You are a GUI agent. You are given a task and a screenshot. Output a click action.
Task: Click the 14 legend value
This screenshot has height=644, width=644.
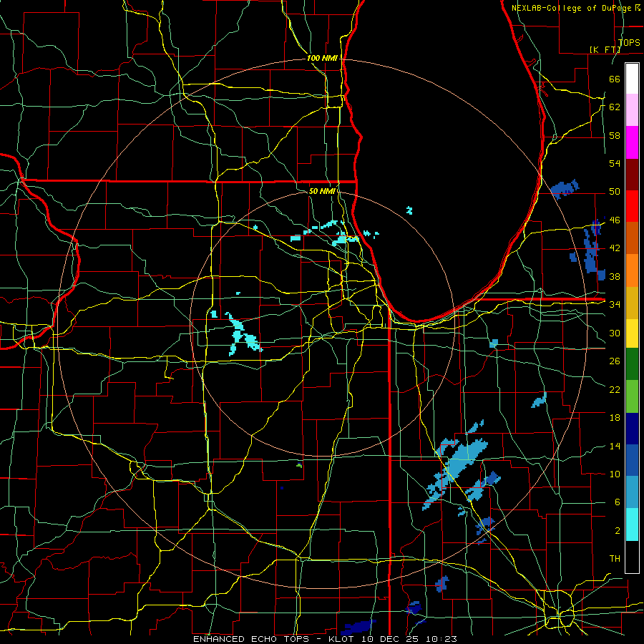(x=615, y=446)
